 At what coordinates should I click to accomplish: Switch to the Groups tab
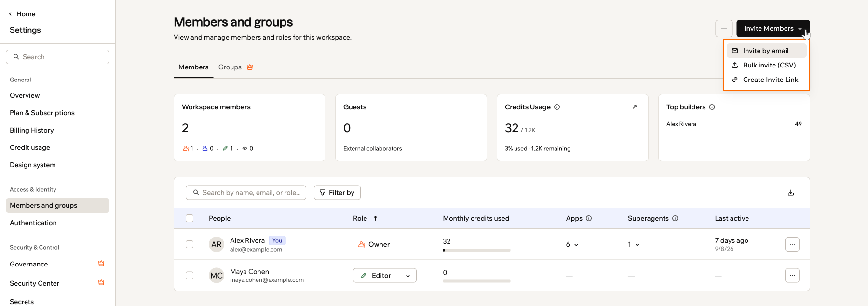(x=230, y=67)
